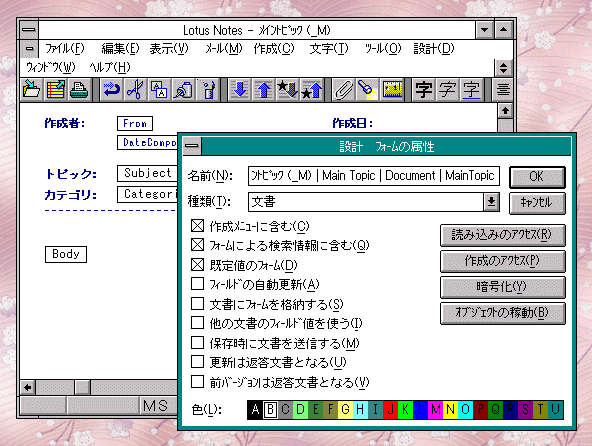Click the キャンセル button
The width and height of the screenshot is (592, 446).
coord(537,203)
